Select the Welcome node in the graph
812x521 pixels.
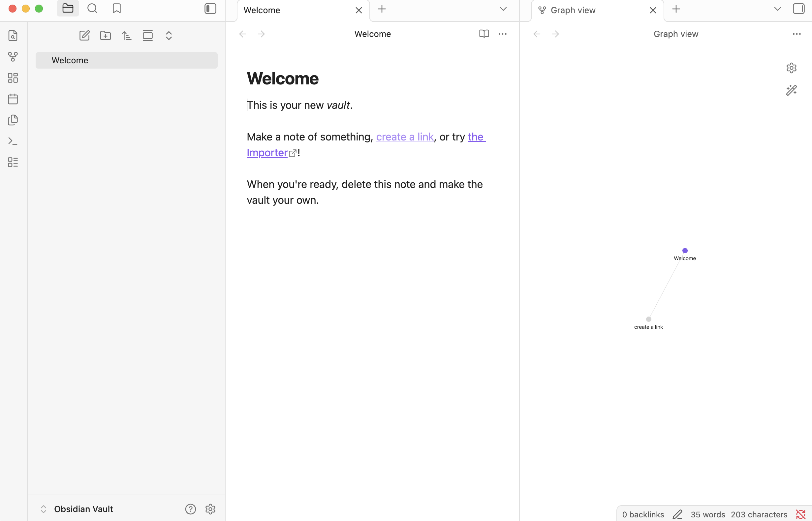pos(685,251)
